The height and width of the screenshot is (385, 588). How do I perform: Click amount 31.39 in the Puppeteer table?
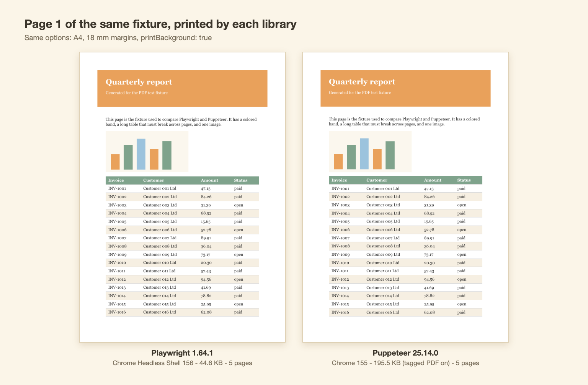429,205
